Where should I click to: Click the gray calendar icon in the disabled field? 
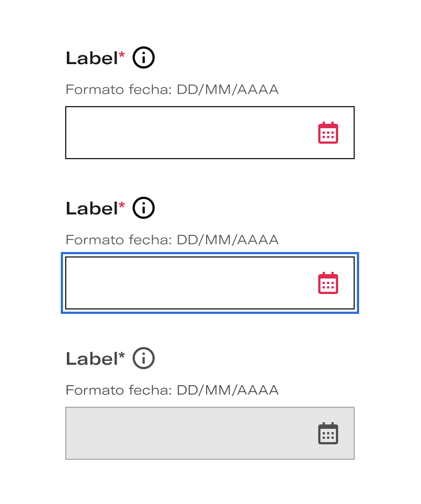point(328,434)
